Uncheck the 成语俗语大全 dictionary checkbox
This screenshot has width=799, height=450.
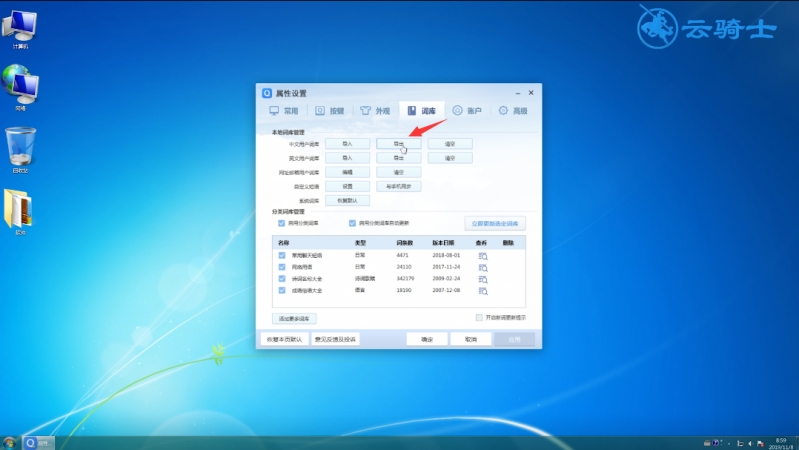pyautogui.click(x=282, y=290)
